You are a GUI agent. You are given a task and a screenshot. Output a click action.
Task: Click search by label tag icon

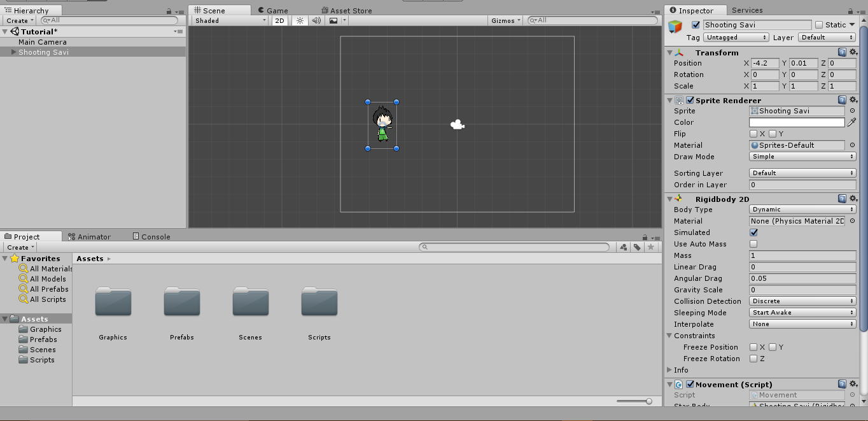637,247
